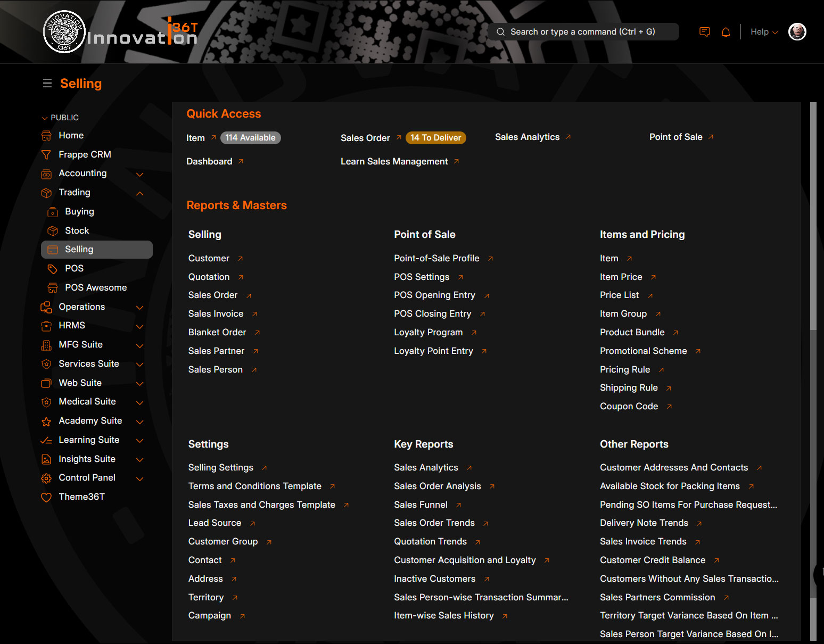Click the Theme36T heart icon
Screen dimensions: 824x644
click(x=46, y=497)
